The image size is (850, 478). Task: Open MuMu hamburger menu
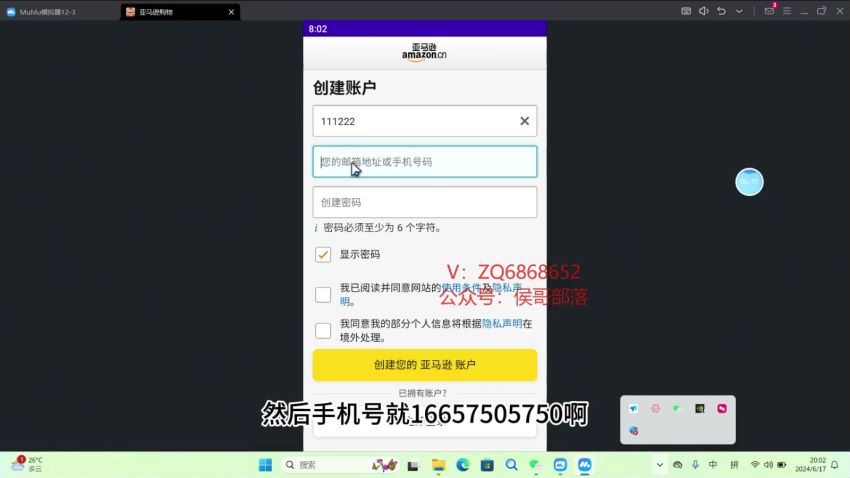787,11
